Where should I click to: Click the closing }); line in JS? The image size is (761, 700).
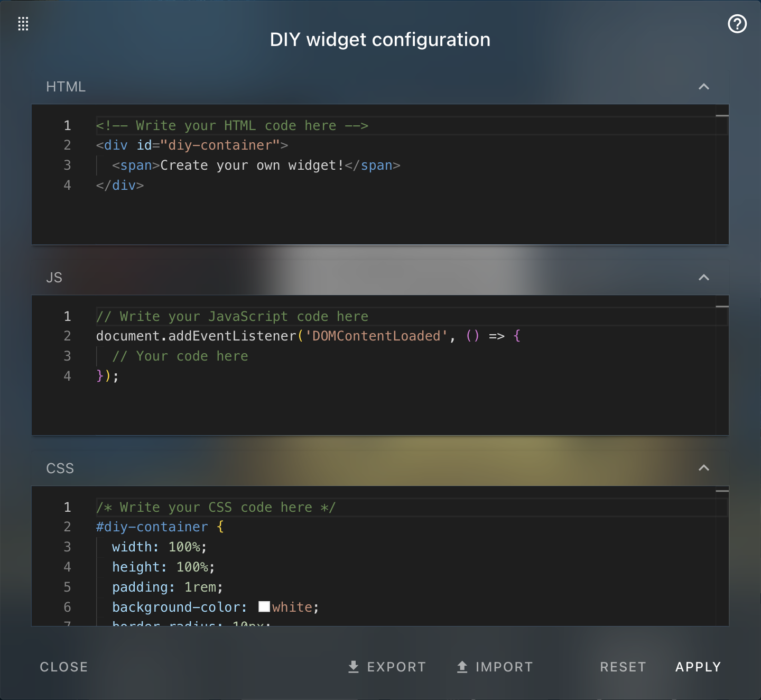108,376
